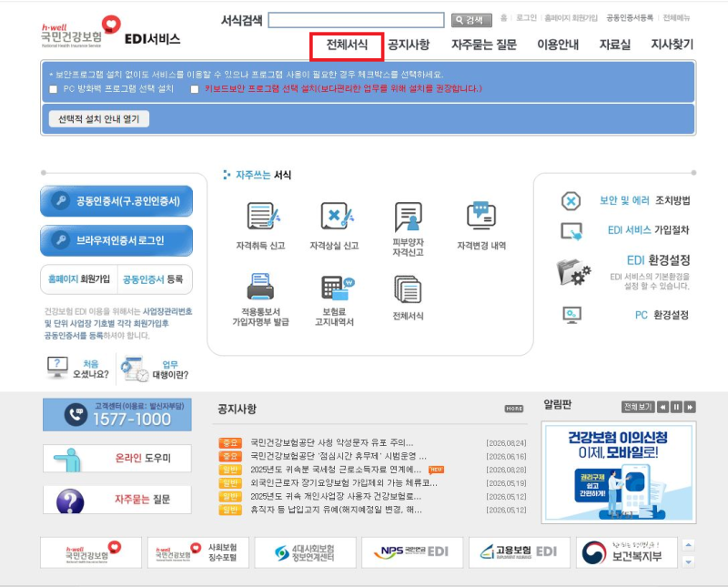Show previous 알림판 banner
This screenshot has height=587, width=728.
[x=663, y=408]
